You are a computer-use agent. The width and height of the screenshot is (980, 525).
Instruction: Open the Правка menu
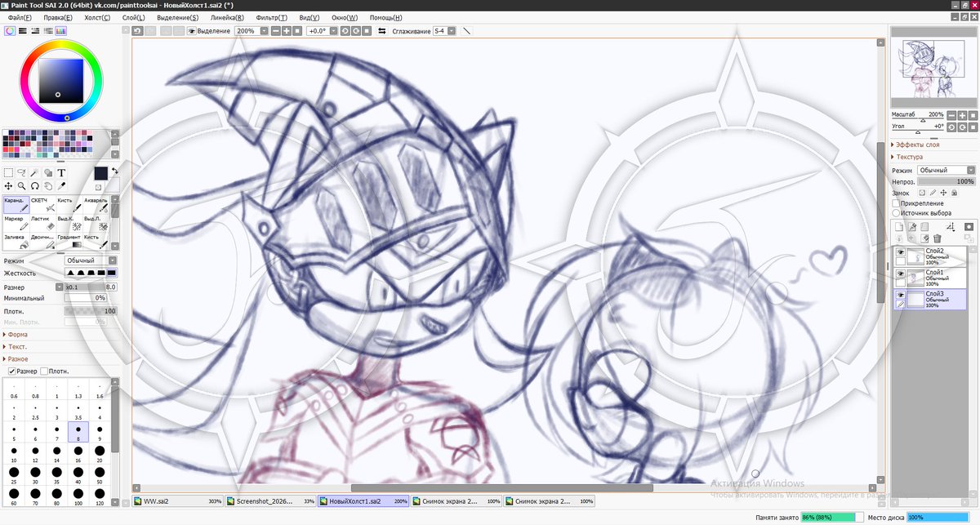(57, 17)
